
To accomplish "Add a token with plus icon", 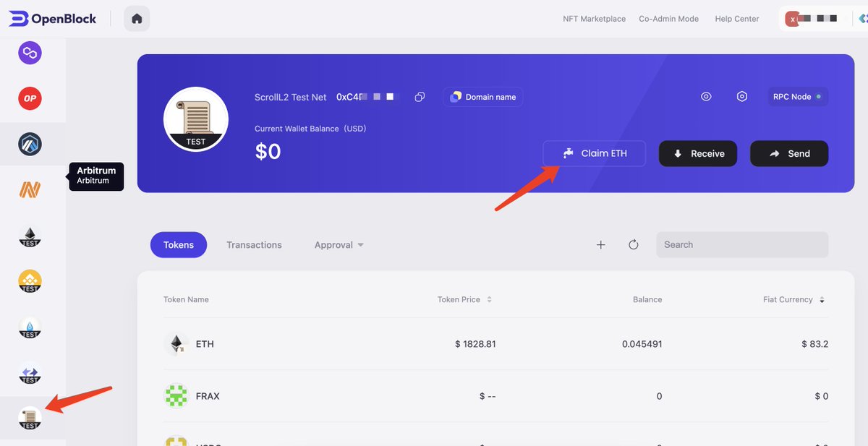I will (x=600, y=245).
